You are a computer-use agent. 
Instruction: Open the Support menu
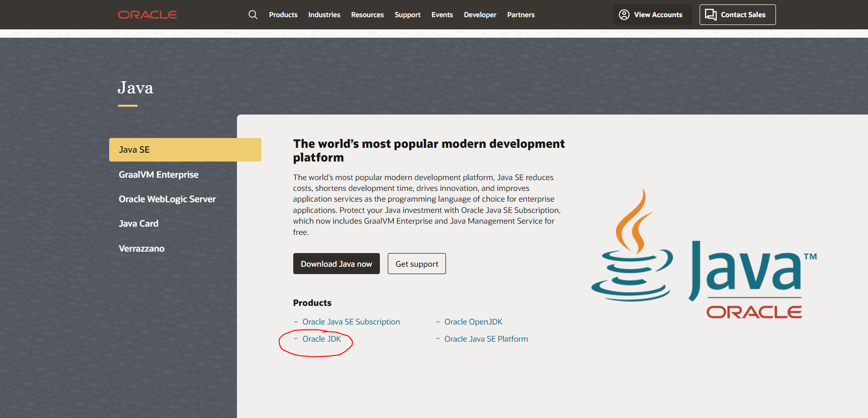[x=407, y=15]
